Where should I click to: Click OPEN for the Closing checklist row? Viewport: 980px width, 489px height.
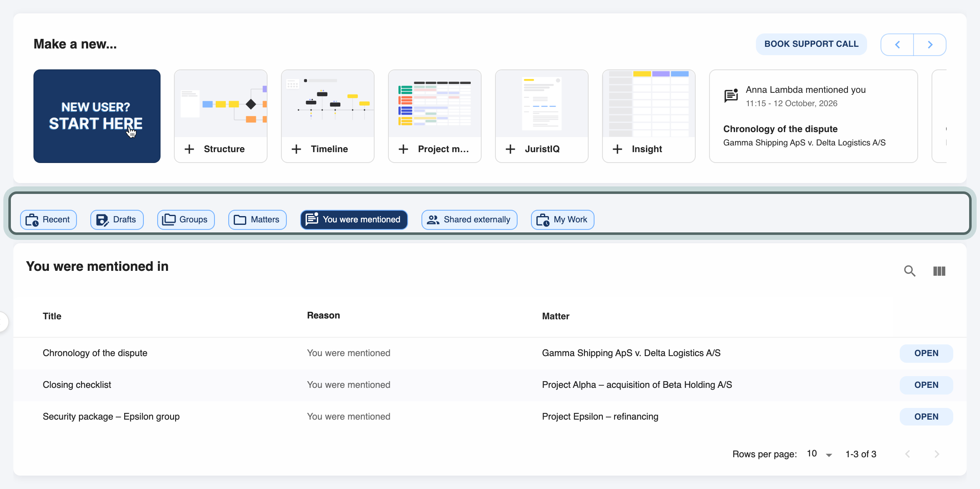[926, 385]
